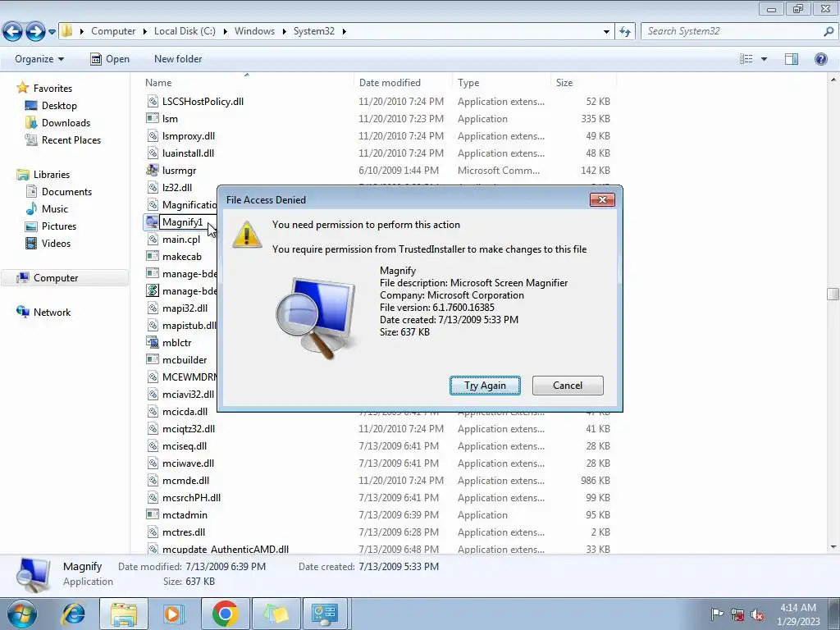Click the search magnifier icon

point(829,31)
